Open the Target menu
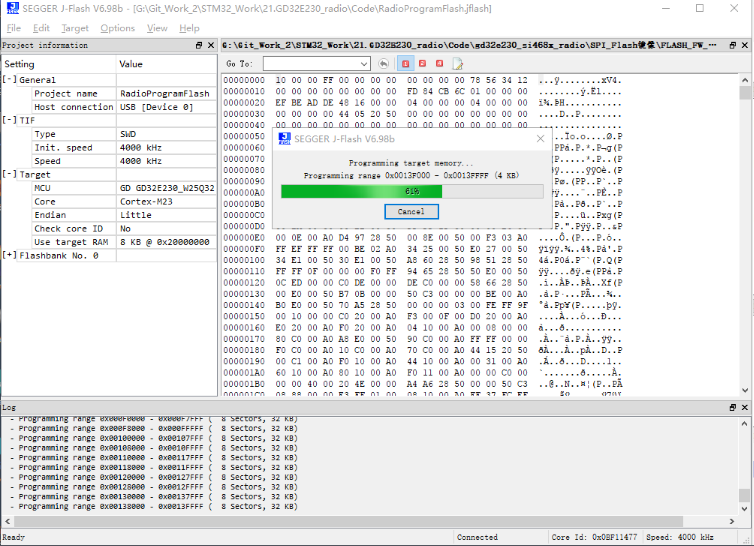This screenshot has width=754, height=546. (75, 28)
